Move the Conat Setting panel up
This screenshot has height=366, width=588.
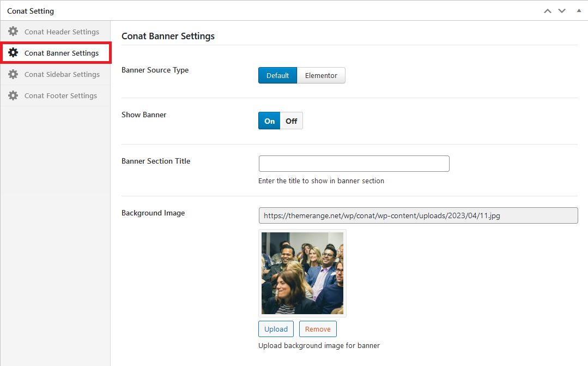[548, 11]
